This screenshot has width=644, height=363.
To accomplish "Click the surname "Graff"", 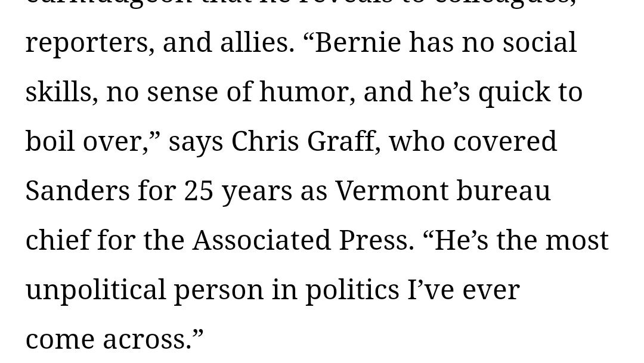I will (340, 141).
